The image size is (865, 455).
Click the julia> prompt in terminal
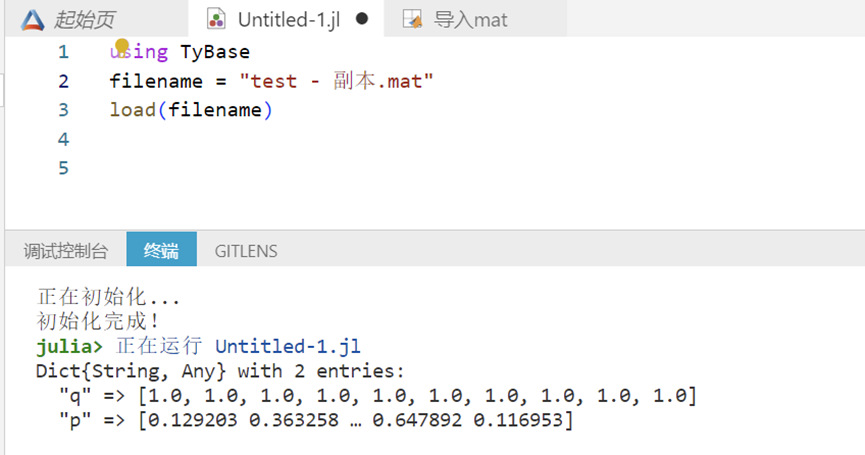[70, 346]
